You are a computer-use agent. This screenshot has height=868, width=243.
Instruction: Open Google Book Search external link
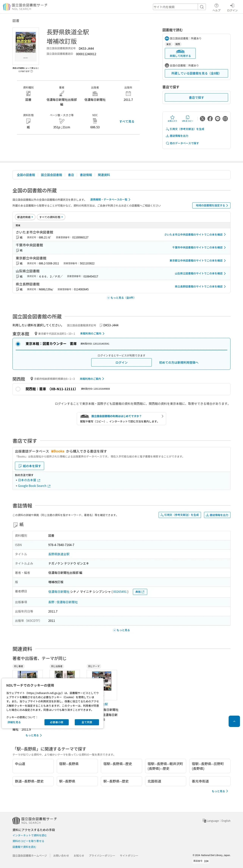click(x=34, y=486)
